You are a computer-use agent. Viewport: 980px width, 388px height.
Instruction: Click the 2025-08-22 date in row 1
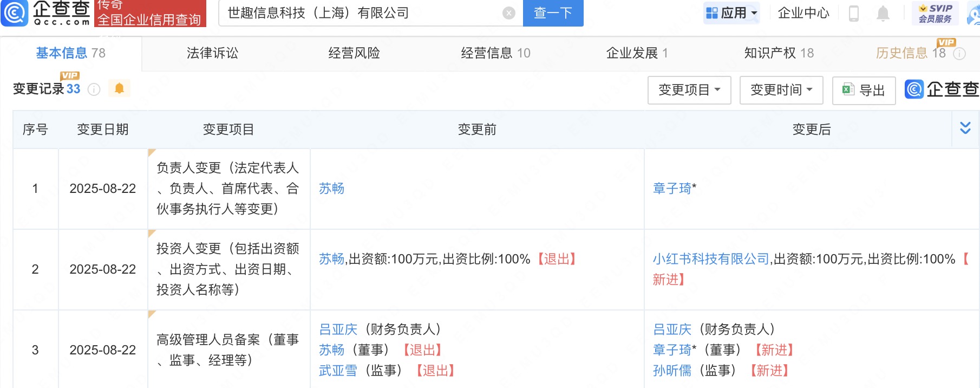[x=103, y=189]
